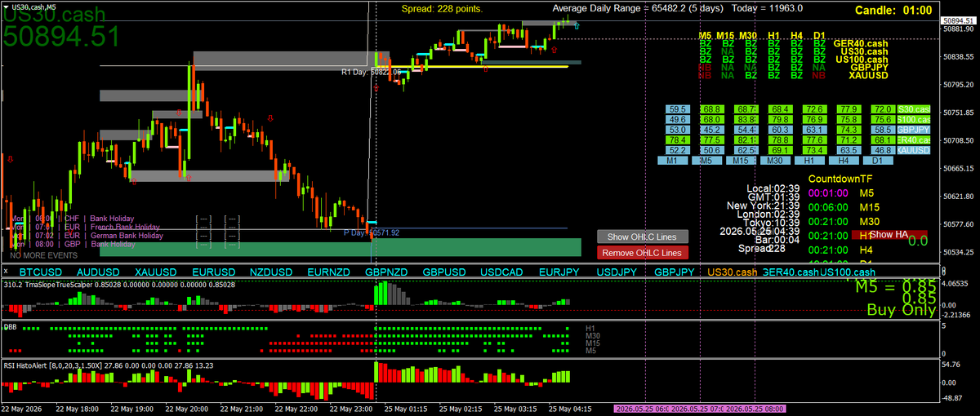Click the CountdownTF heading
Viewport: 980px width, 416px height.
pos(841,179)
